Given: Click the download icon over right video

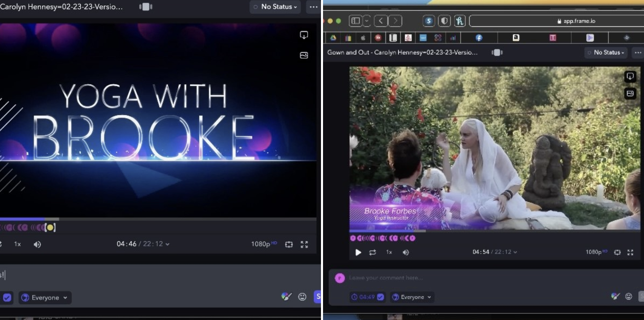Looking at the screenshot, I should pos(630,77).
